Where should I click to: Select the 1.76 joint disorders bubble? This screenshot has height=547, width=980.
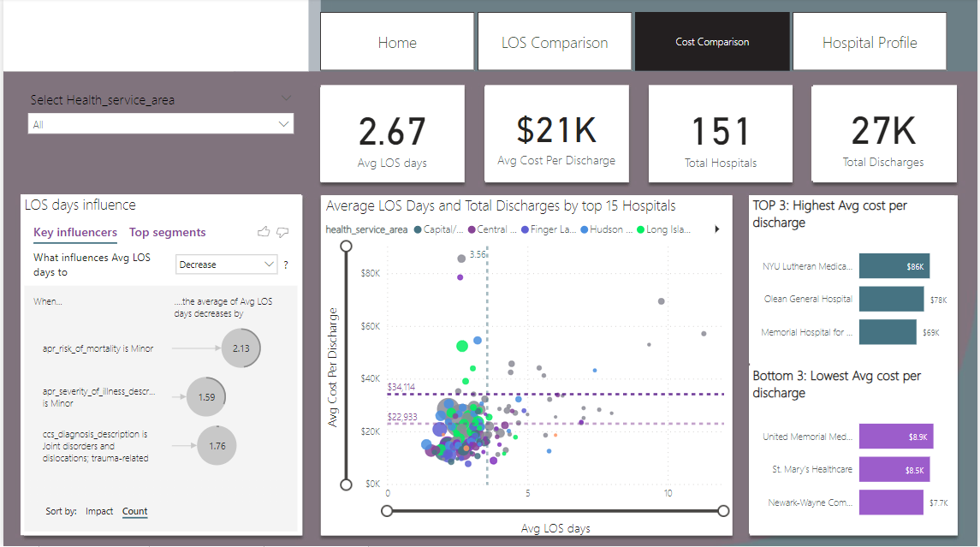coord(217,445)
